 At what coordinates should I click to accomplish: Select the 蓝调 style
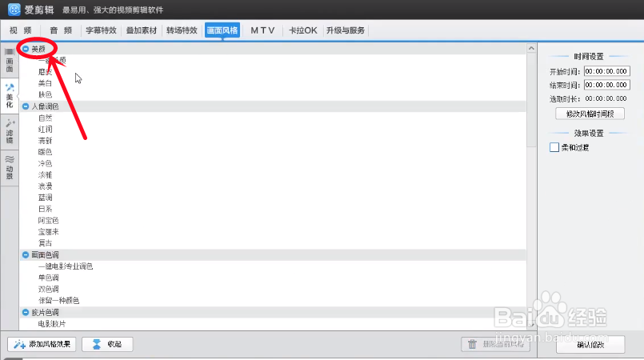point(45,198)
